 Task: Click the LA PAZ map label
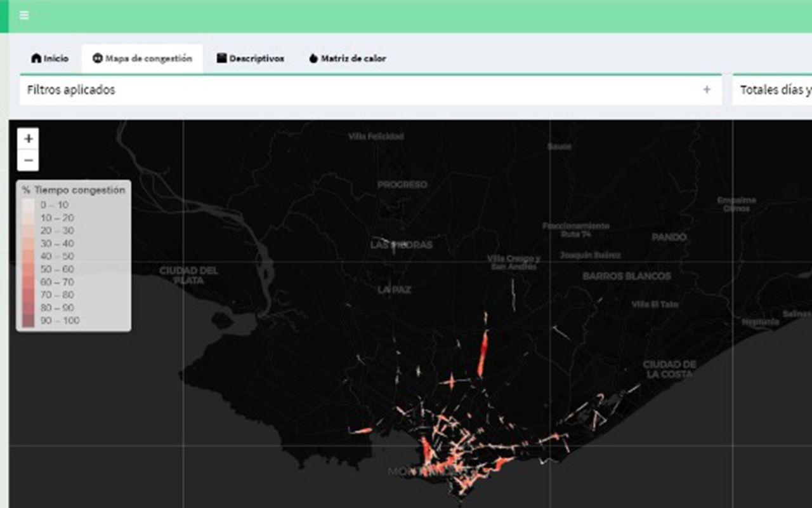tap(395, 290)
